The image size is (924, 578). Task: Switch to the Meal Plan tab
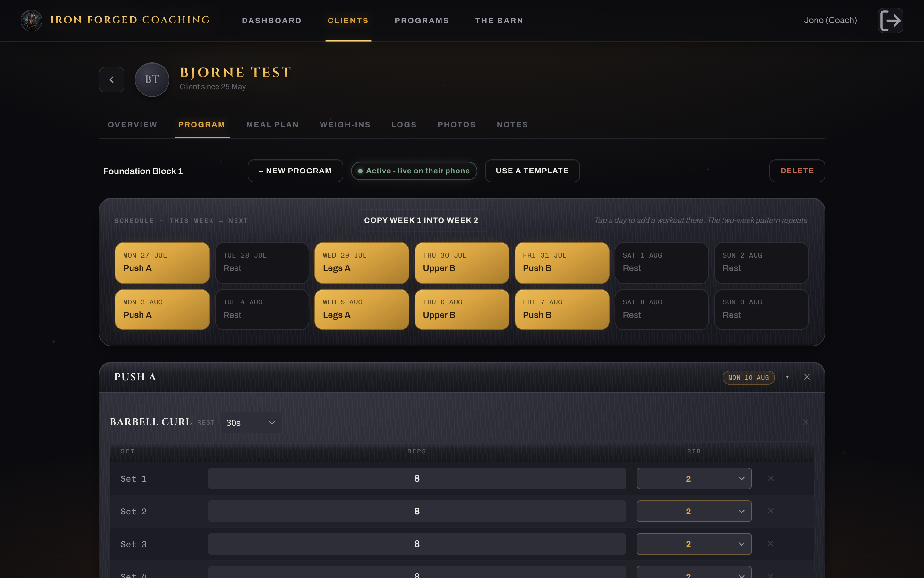tap(272, 125)
